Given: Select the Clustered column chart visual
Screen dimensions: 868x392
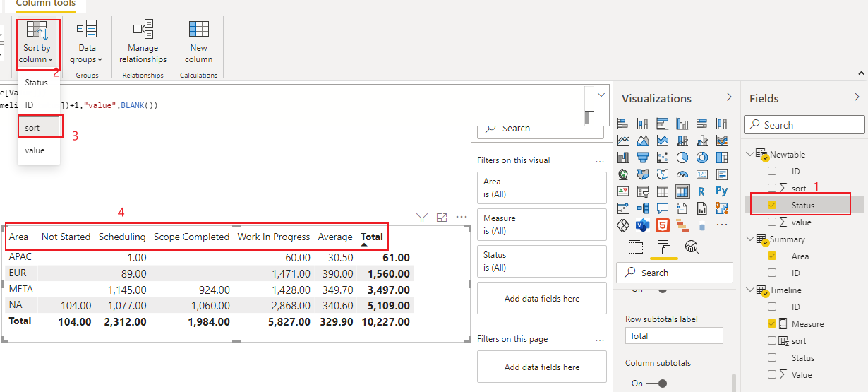Looking at the screenshot, I should tap(682, 124).
